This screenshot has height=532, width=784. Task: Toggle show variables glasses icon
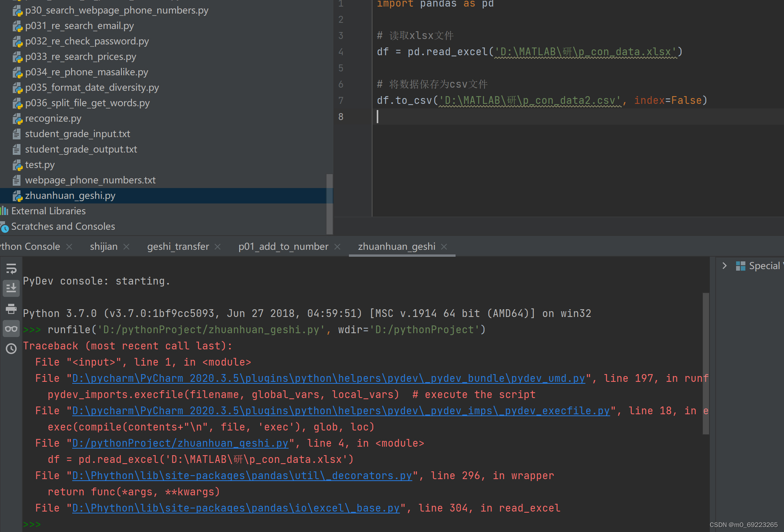11,329
